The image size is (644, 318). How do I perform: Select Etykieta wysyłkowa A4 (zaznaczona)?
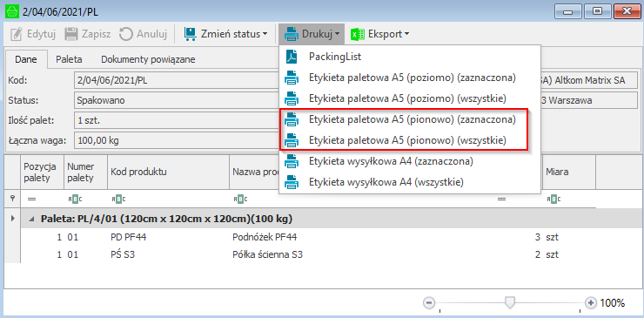click(x=410, y=161)
